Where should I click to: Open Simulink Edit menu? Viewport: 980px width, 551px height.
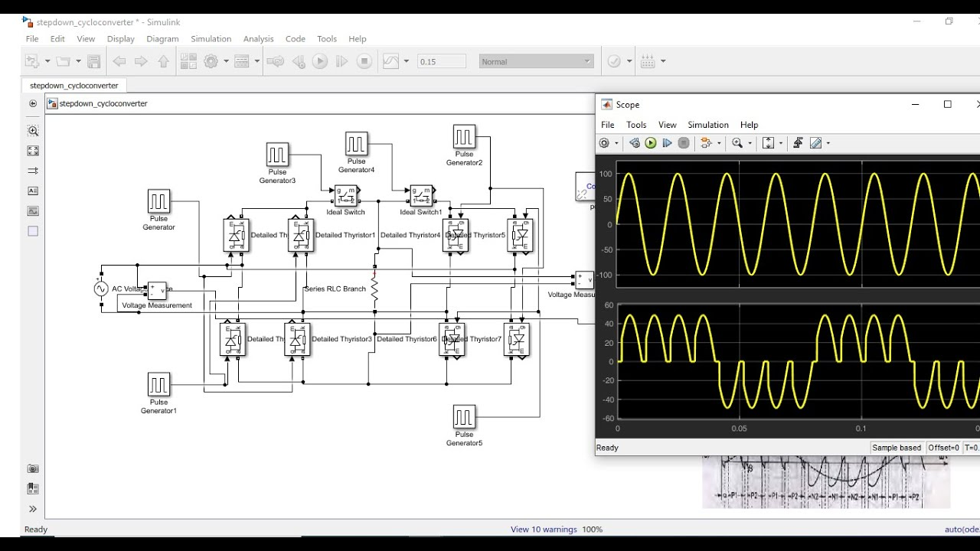(x=57, y=39)
